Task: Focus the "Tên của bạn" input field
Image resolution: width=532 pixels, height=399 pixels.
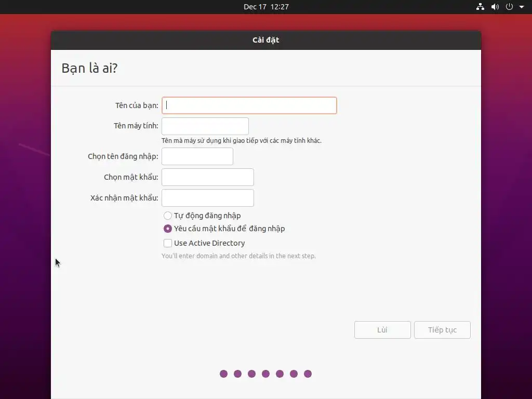Action: (249, 105)
